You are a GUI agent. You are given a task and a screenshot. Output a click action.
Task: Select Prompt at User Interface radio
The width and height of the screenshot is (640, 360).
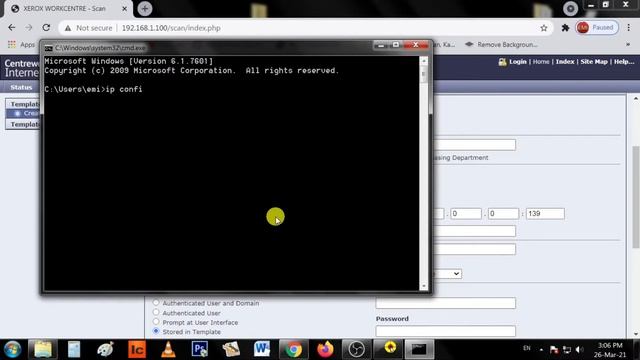pos(156,322)
